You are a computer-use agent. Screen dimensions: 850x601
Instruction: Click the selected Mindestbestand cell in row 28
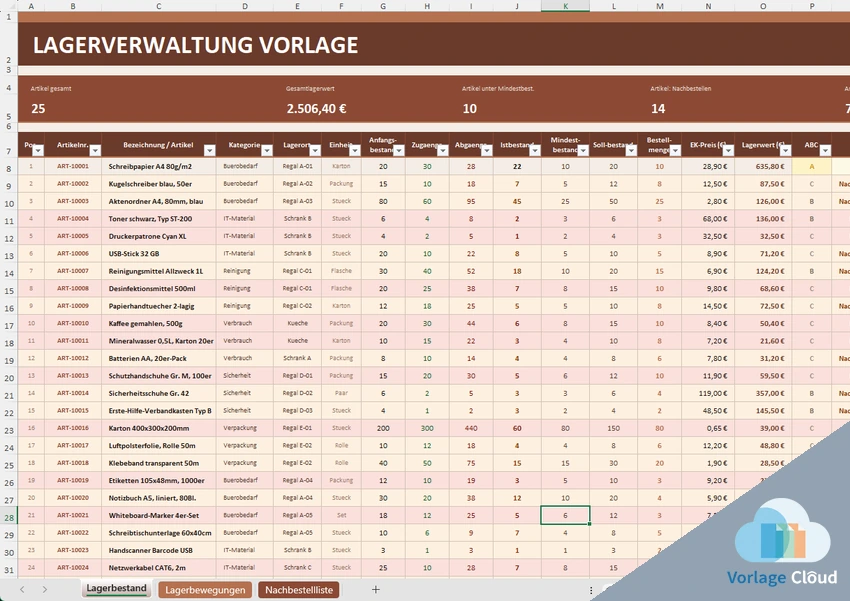565,515
